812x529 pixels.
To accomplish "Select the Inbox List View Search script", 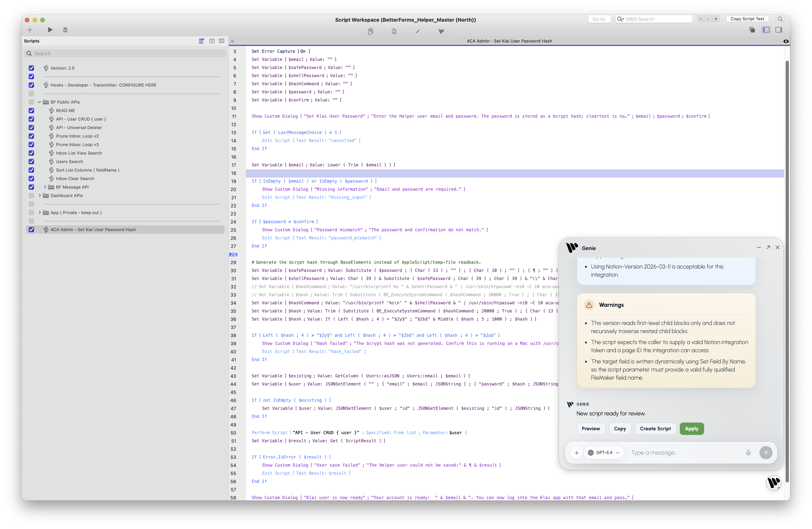I will (79, 153).
